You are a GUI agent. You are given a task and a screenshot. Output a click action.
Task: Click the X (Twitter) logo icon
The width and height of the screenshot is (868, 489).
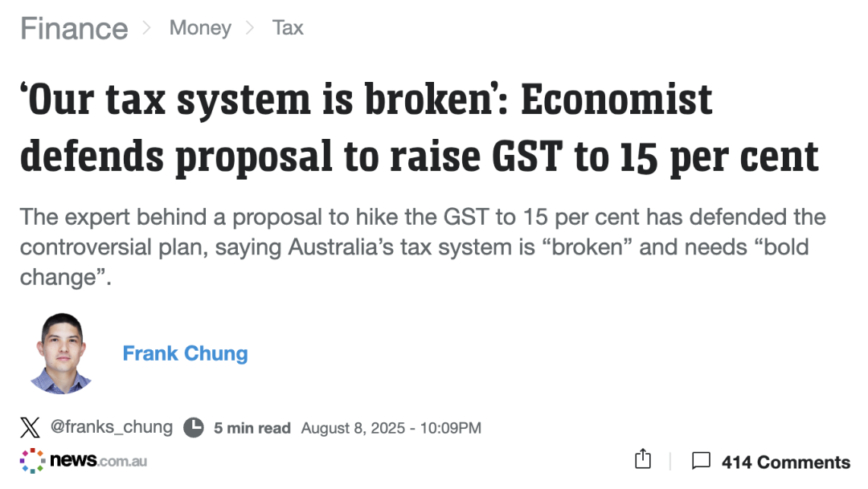click(31, 427)
